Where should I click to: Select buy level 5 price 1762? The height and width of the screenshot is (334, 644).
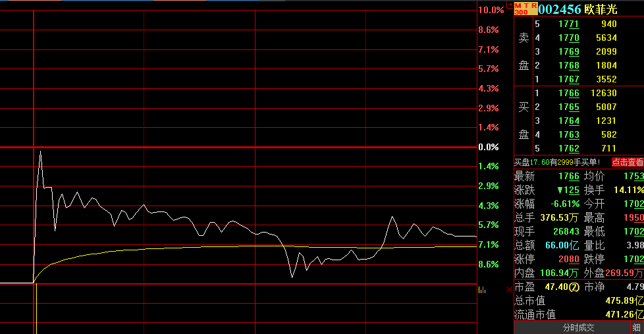(x=568, y=148)
